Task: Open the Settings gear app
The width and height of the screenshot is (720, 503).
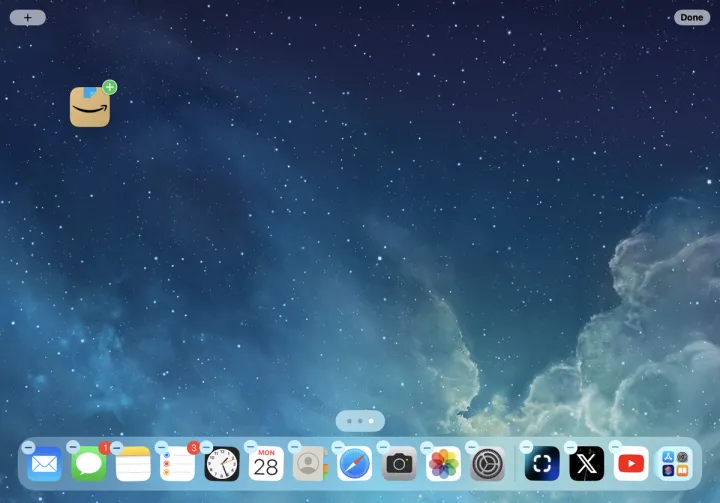Action: click(x=487, y=464)
